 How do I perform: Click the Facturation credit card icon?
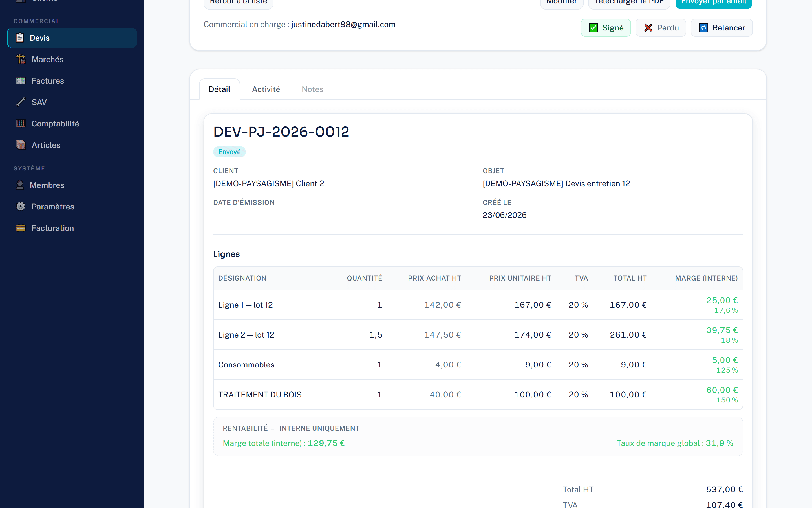pyautogui.click(x=21, y=228)
